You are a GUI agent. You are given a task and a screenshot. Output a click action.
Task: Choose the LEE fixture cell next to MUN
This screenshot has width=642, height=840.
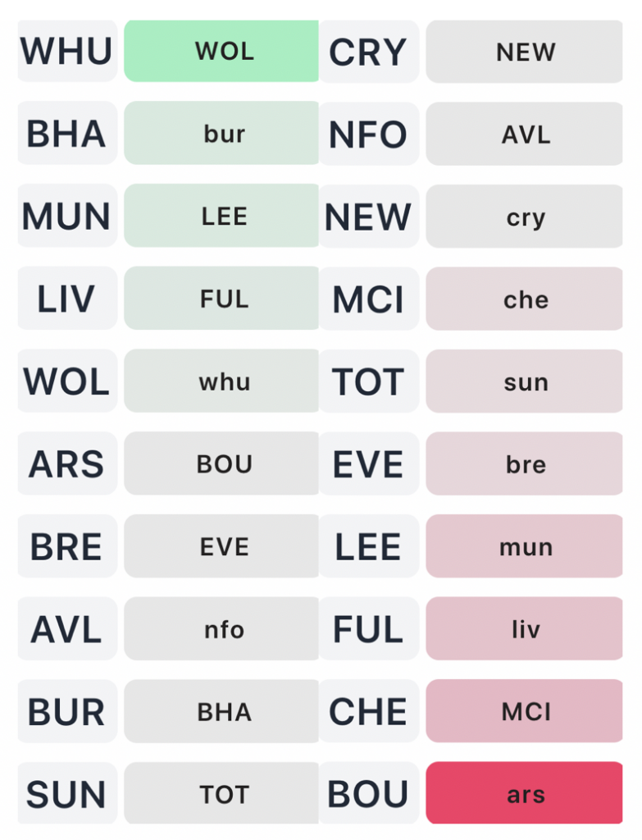[221, 217]
